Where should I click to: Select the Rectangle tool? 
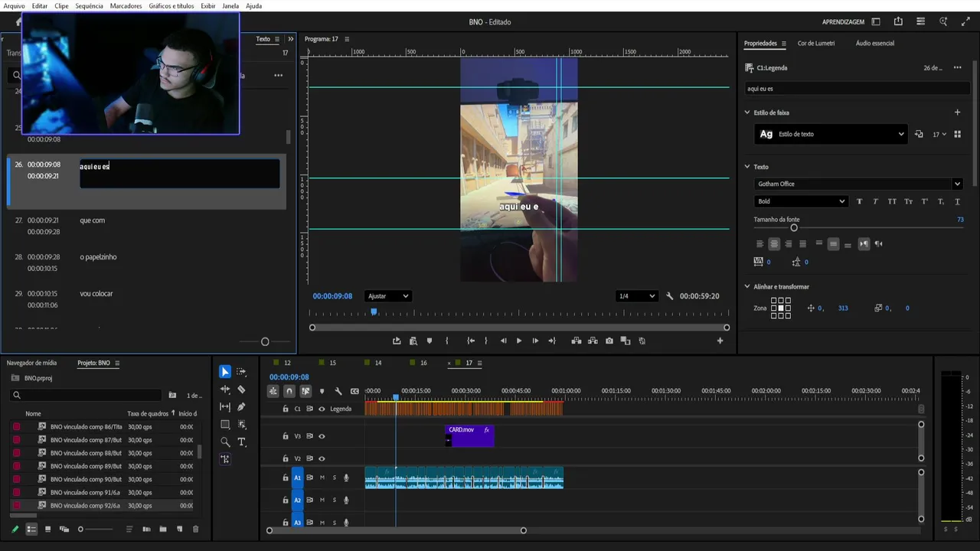(x=225, y=425)
